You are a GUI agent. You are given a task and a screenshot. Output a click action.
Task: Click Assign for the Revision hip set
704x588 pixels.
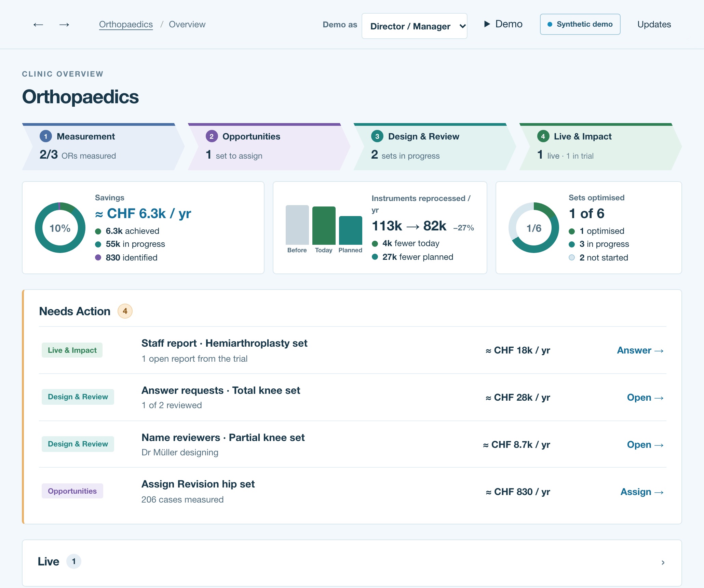click(642, 492)
